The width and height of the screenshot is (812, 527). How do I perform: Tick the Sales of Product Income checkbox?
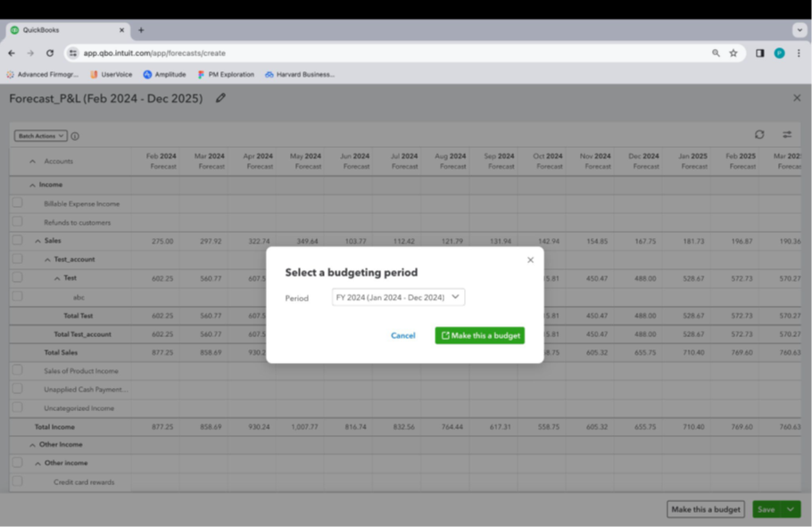[17, 370]
